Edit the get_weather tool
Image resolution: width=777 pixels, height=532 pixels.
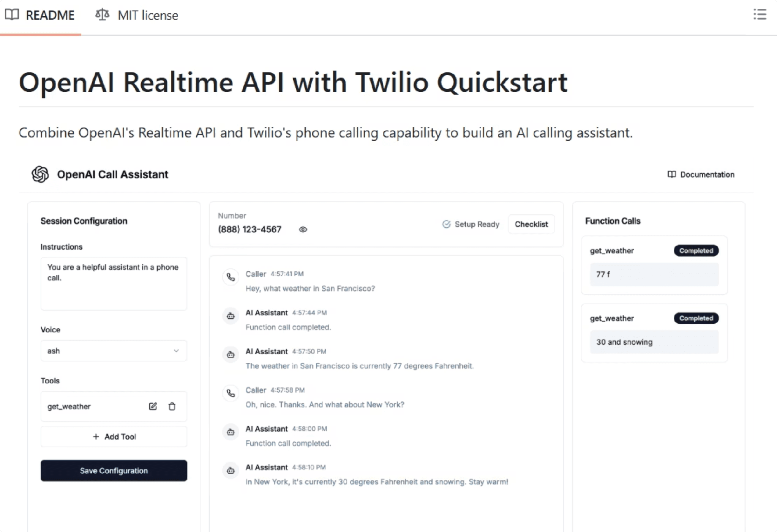pos(153,406)
